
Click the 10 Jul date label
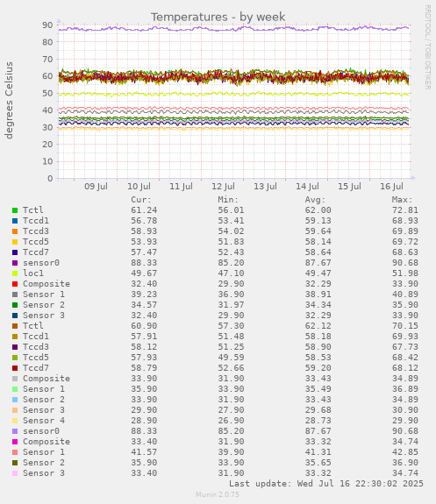(x=139, y=187)
